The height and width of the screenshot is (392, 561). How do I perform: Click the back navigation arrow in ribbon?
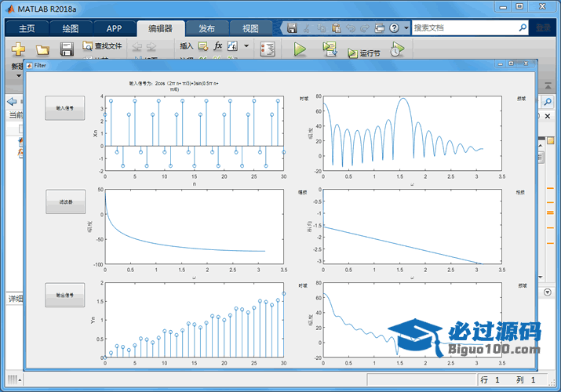coord(137,46)
